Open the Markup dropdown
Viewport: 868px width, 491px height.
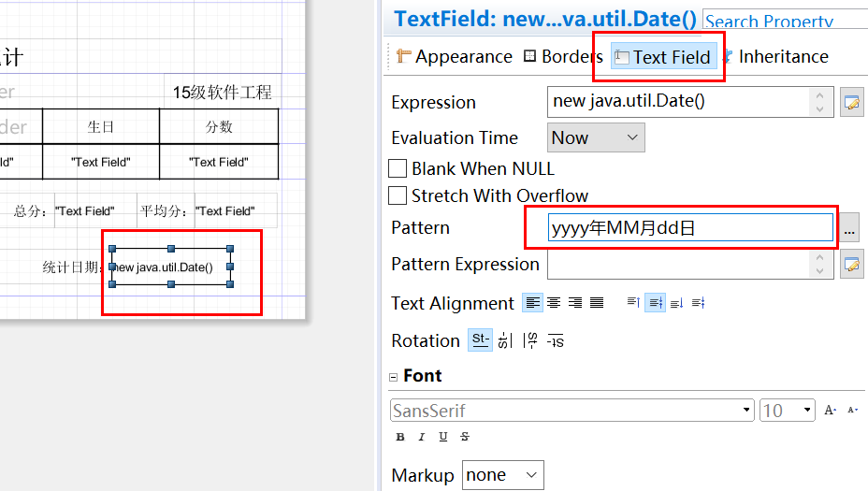(x=502, y=475)
